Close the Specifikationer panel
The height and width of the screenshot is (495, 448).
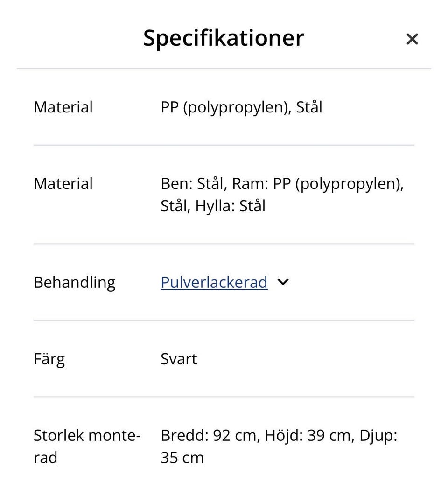pos(412,39)
